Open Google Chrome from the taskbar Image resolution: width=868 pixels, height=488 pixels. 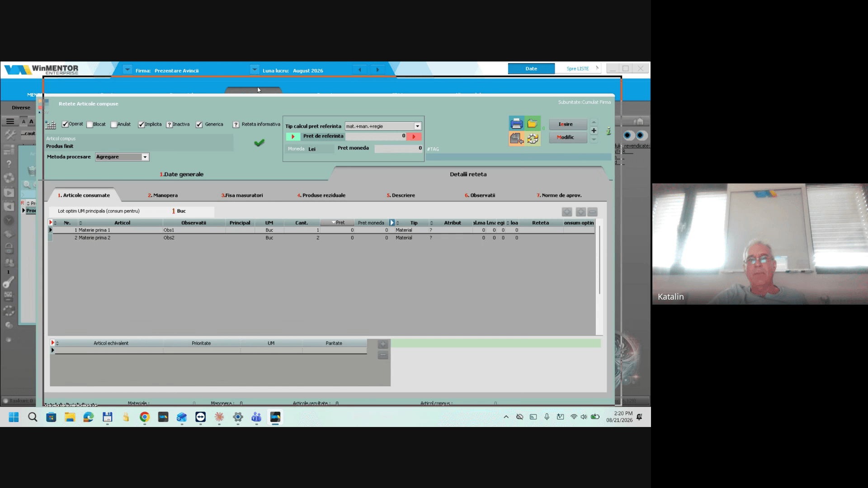click(x=144, y=417)
